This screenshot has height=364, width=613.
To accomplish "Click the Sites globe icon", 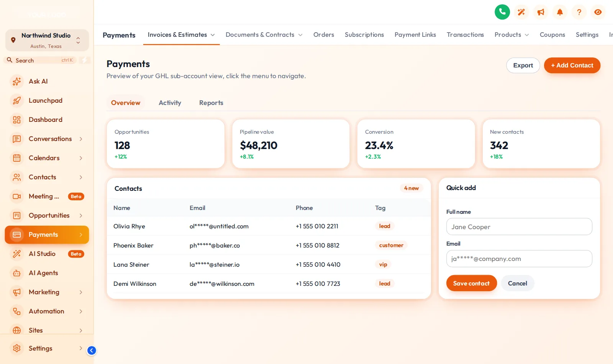I will point(17,330).
